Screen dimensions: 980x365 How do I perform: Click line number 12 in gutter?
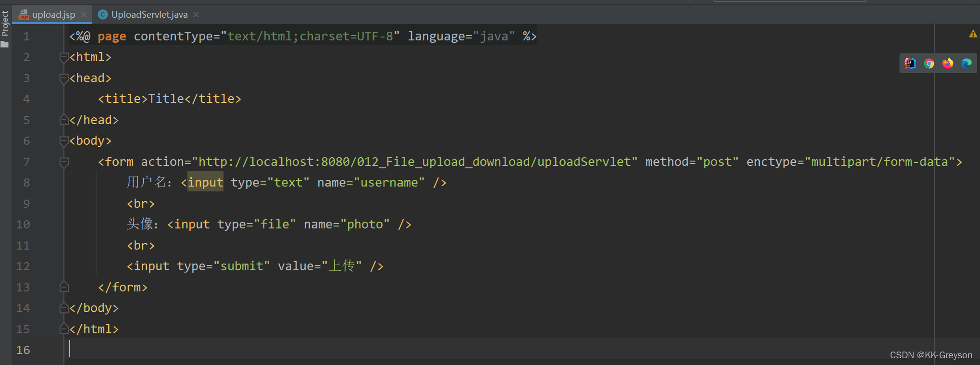coord(23,266)
